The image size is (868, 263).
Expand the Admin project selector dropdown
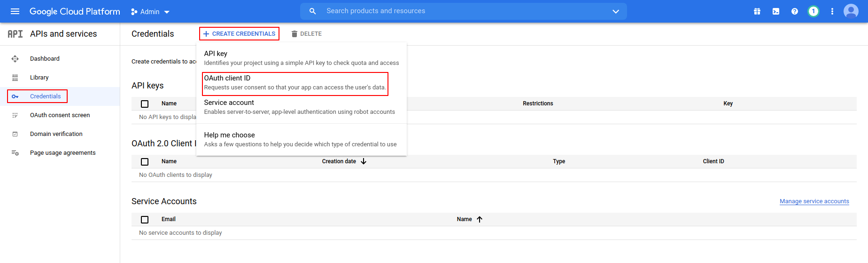point(150,12)
